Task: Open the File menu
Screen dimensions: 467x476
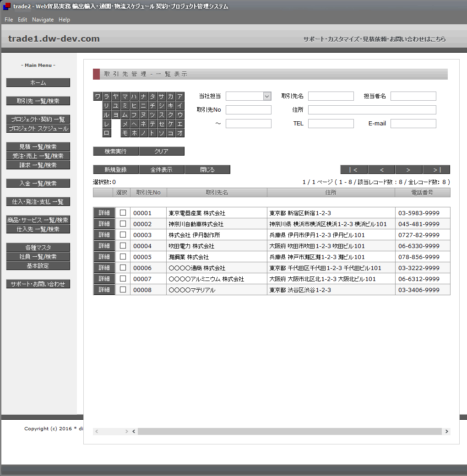Action: coord(9,19)
